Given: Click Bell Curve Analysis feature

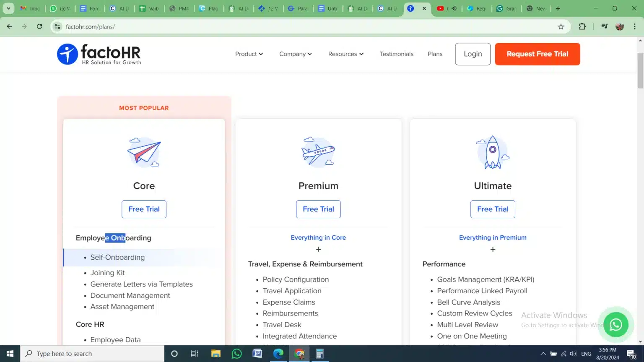Looking at the screenshot, I should 468,302.
